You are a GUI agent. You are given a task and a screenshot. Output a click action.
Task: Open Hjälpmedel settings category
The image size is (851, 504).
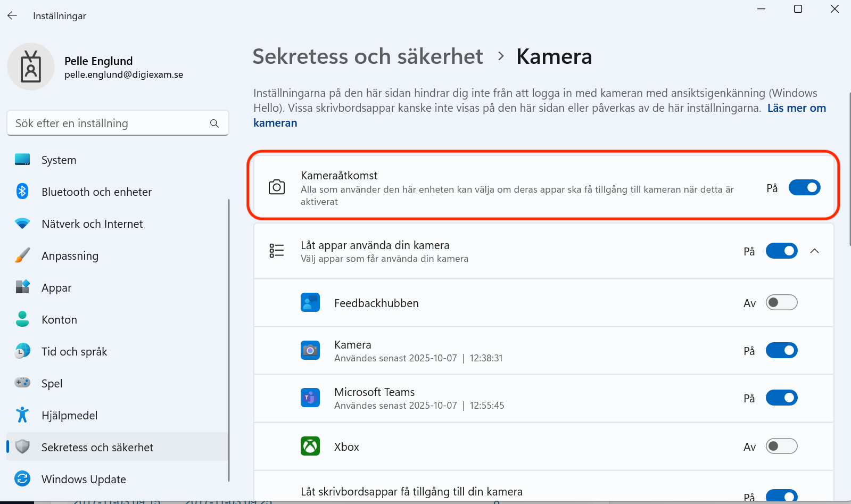(x=118, y=415)
